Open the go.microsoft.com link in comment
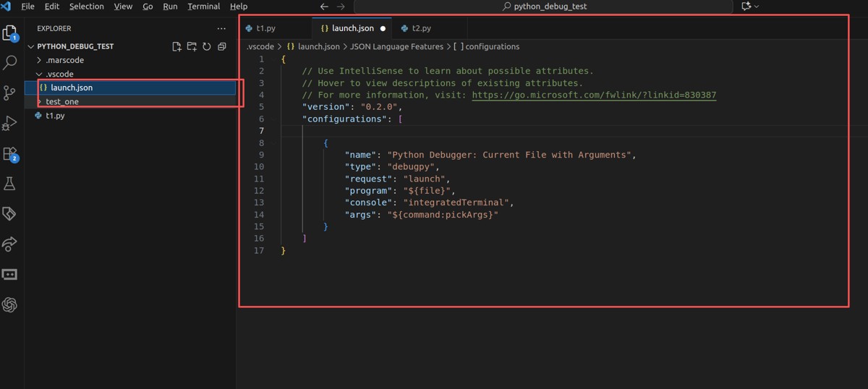The width and height of the screenshot is (868, 389). pyautogui.click(x=594, y=95)
